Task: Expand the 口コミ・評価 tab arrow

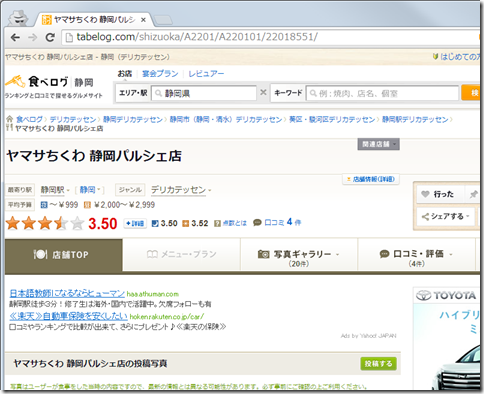Action: [451, 255]
